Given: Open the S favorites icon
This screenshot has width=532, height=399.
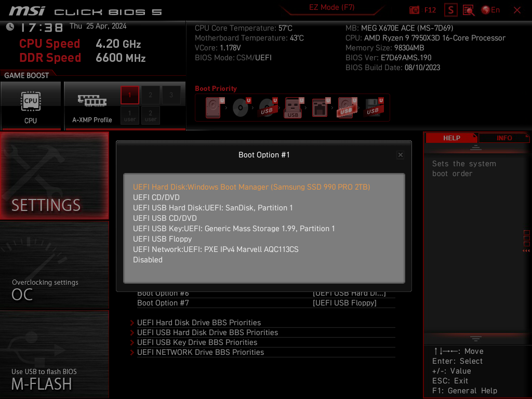Looking at the screenshot, I should click(450, 10).
